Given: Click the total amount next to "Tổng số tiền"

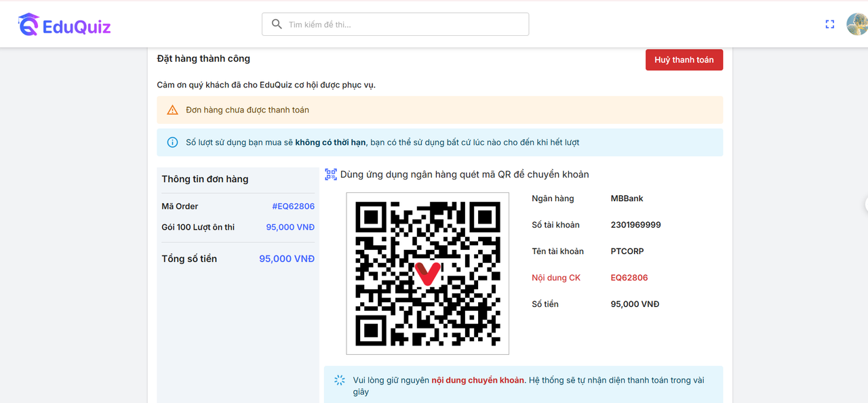Looking at the screenshot, I should (x=287, y=259).
